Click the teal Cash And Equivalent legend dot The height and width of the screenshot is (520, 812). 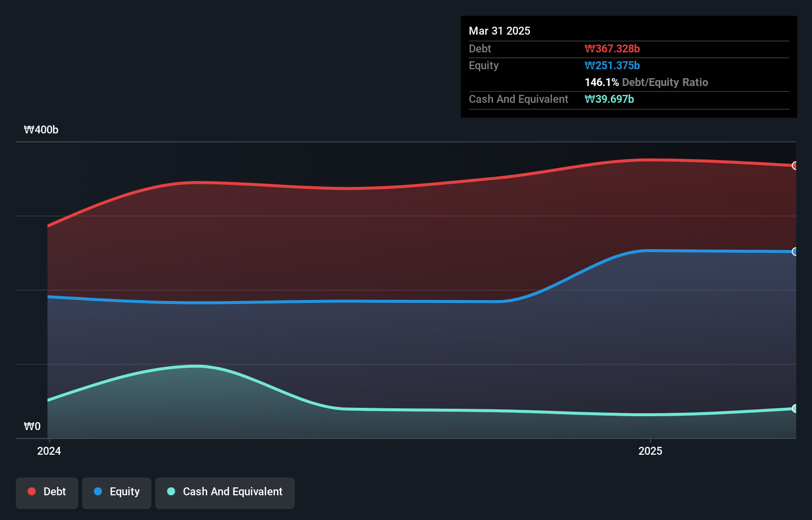171,492
